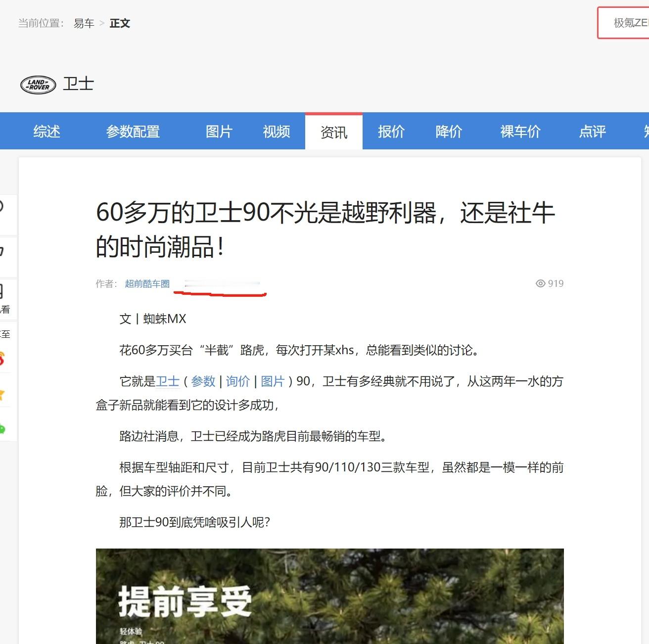Viewport: 649px width, 644px height.
Task: Click the inline 询价 link
Action: coord(238,381)
